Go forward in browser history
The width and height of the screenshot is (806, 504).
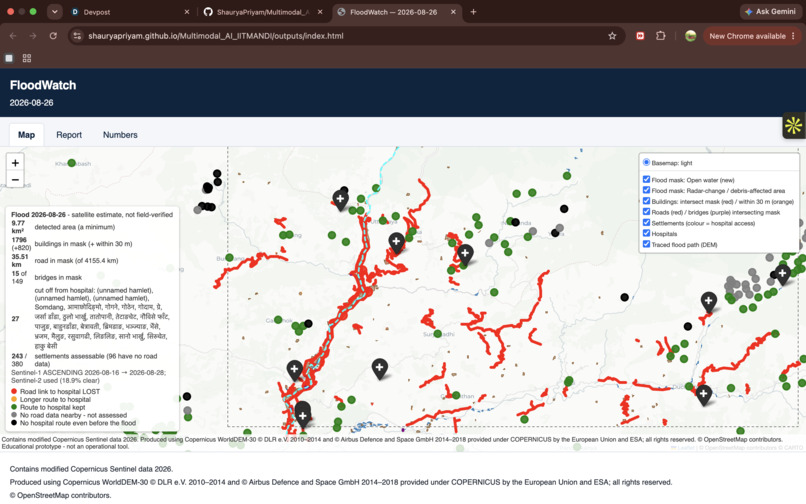point(33,36)
